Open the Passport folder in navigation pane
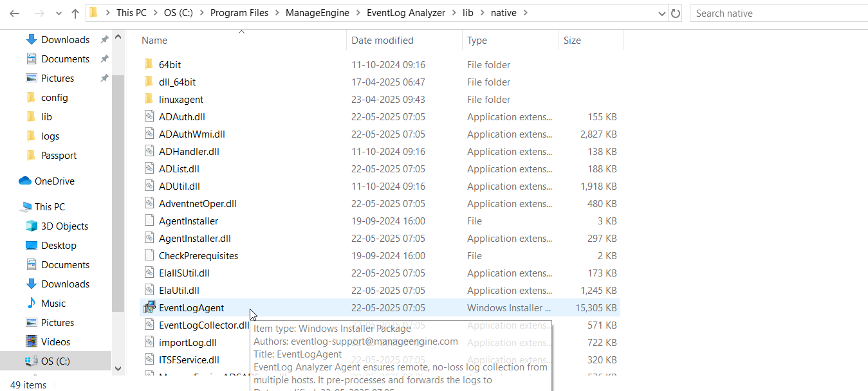Screen dimensions: 868x391 pos(59,156)
